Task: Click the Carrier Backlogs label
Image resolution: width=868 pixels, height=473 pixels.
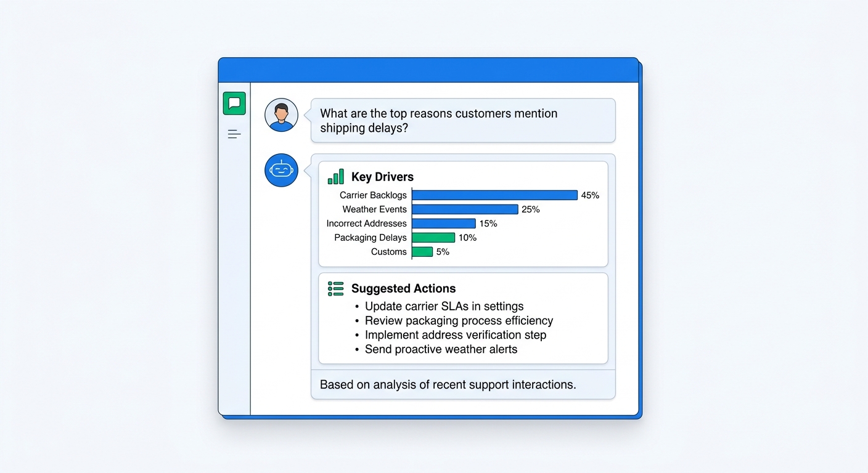Action: point(374,195)
